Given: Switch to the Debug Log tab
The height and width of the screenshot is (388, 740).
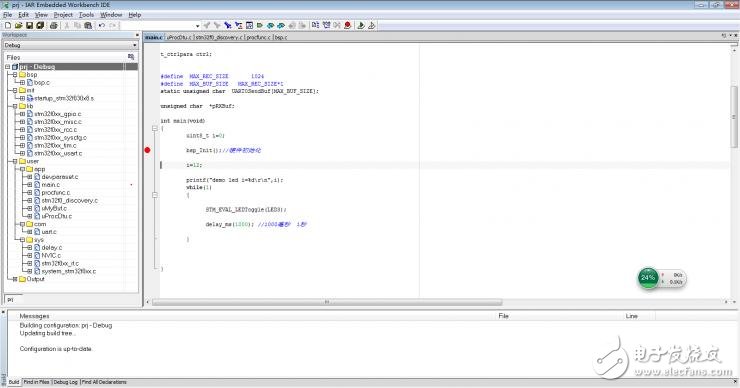Looking at the screenshot, I should tap(66, 382).
